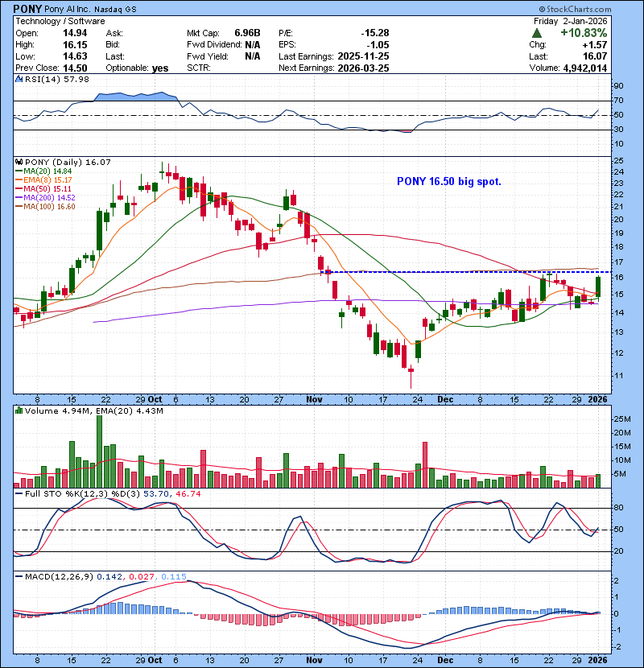
Task: Click the Chg value +1.57
Action: pyautogui.click(x=595, y=45)
